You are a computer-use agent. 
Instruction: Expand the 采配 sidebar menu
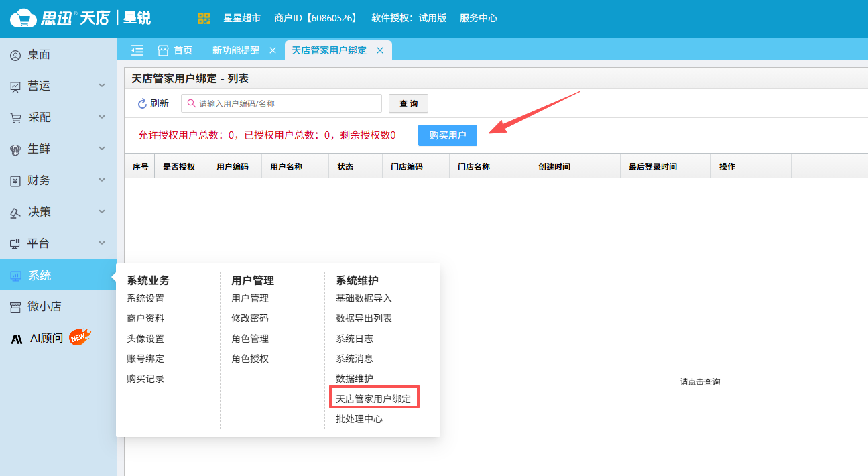(x=58, y=117)
